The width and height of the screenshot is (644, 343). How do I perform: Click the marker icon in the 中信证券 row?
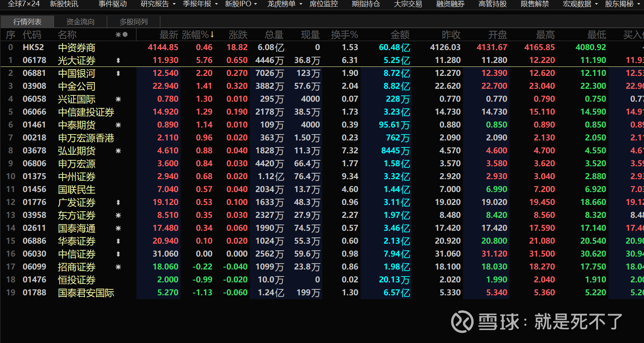118,254
